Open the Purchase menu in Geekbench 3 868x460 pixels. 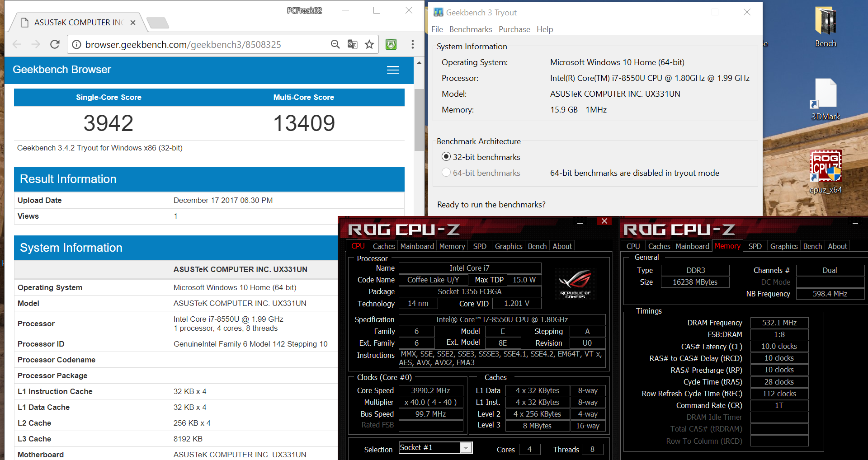pos(514,29)
